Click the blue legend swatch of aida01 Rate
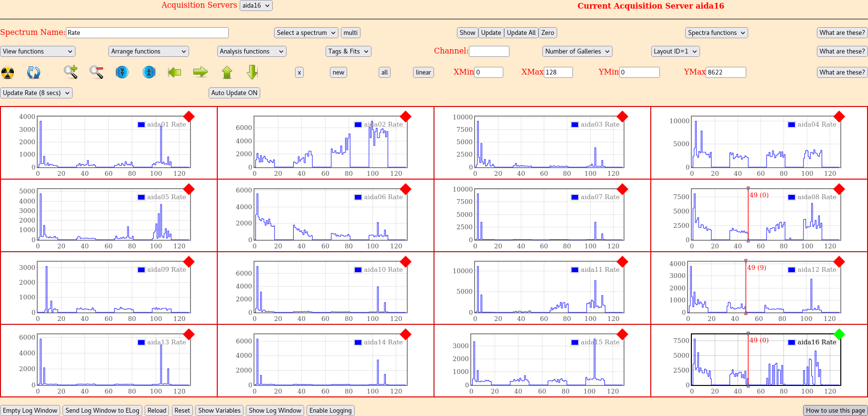This screenshot has width=868, height=416. click(141, 125)
